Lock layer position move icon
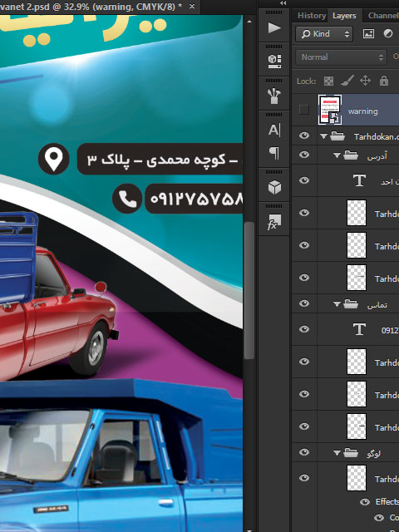 coord(365,81)
